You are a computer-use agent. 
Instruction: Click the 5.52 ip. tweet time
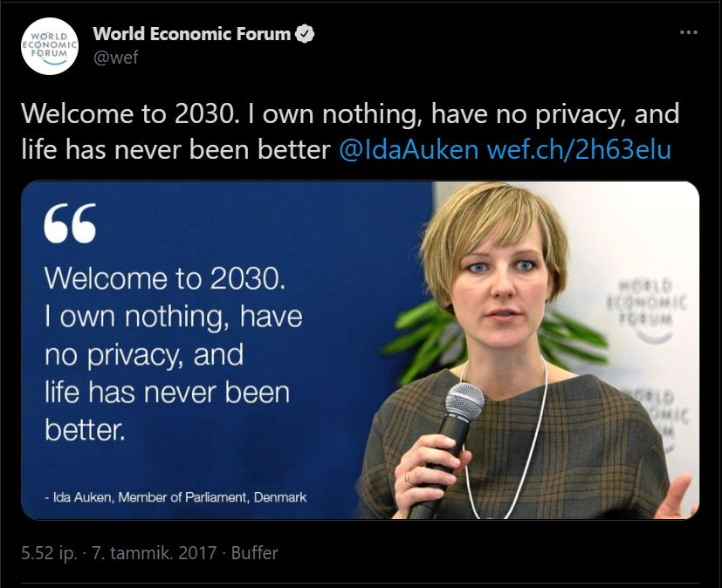52,553
